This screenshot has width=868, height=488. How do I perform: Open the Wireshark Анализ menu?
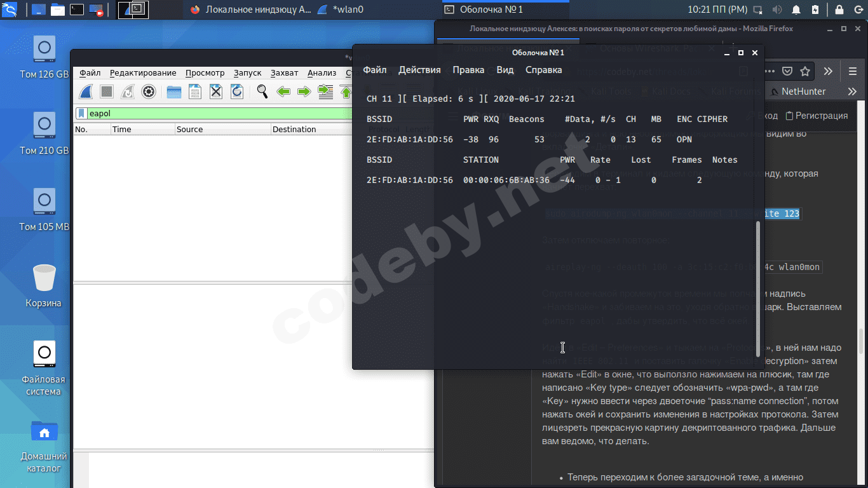[x=322, y=73]
